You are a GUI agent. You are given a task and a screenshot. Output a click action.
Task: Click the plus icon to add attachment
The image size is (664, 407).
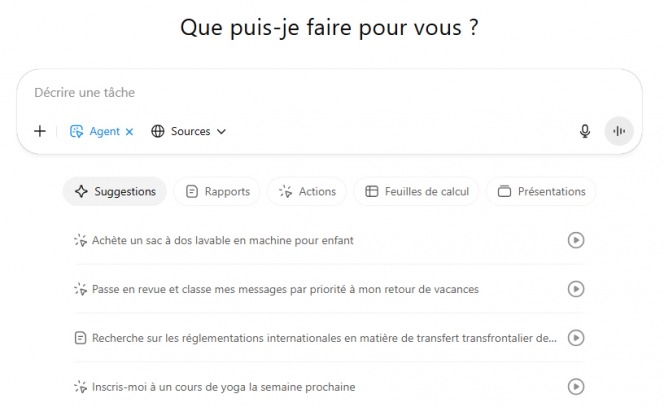click(x=40, y=131)
